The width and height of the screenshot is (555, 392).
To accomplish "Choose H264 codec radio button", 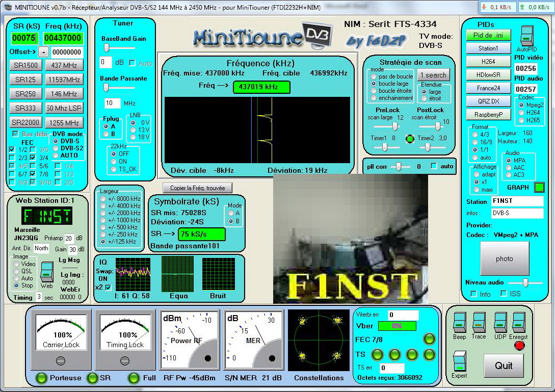I will 521,113.
